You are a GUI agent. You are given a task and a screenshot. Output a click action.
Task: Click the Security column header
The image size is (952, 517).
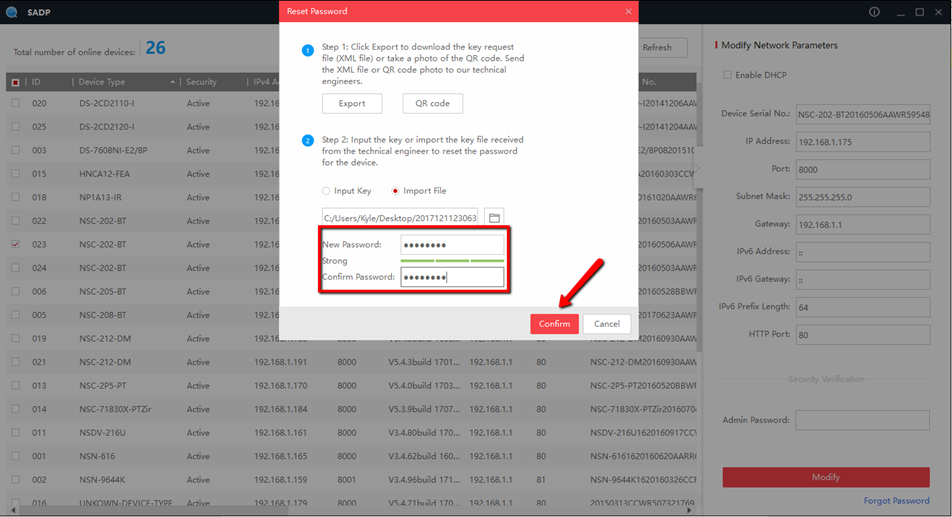201,82
